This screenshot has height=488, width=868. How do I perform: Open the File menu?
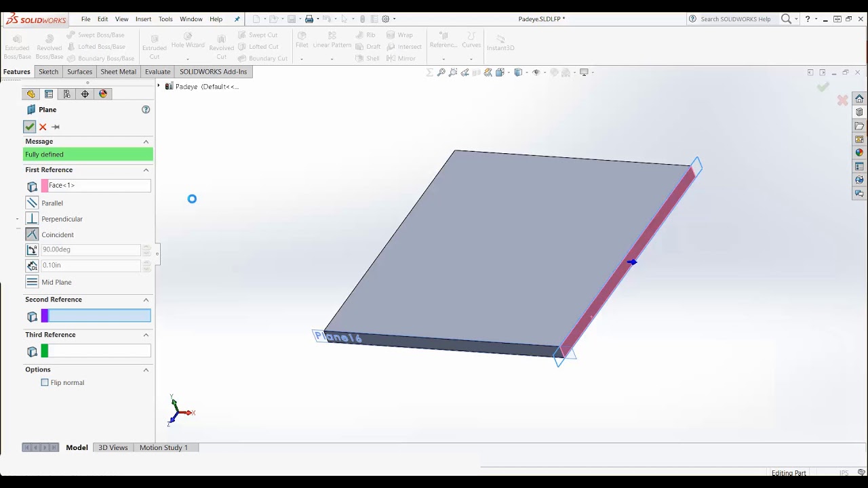pos(85,19)
